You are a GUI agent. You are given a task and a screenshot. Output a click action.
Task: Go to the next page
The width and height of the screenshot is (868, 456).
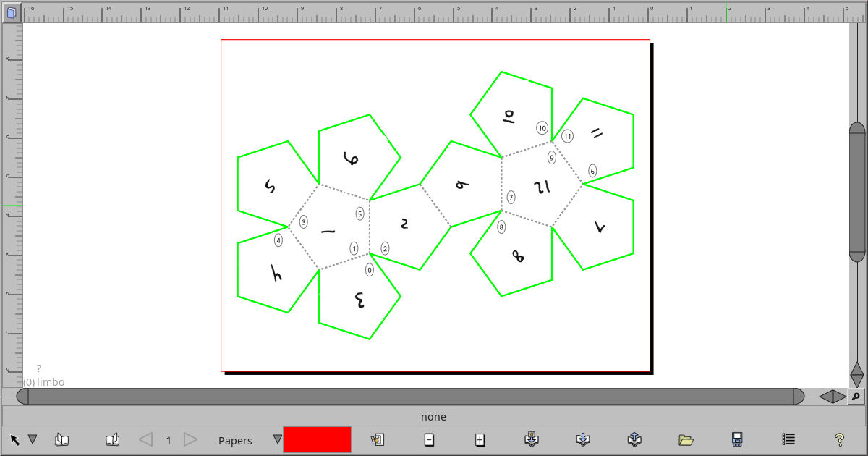(x=190, y=439)
